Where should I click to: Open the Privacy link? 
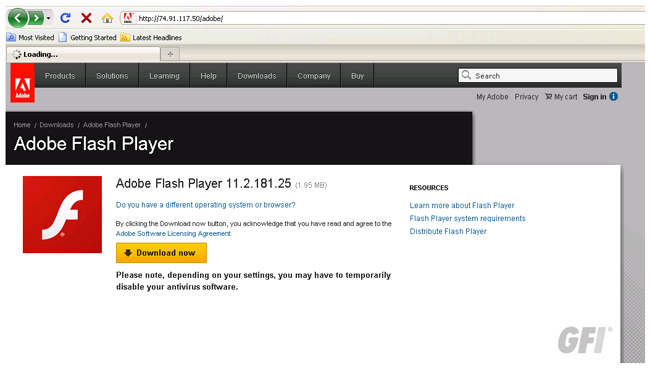point(526,97)
